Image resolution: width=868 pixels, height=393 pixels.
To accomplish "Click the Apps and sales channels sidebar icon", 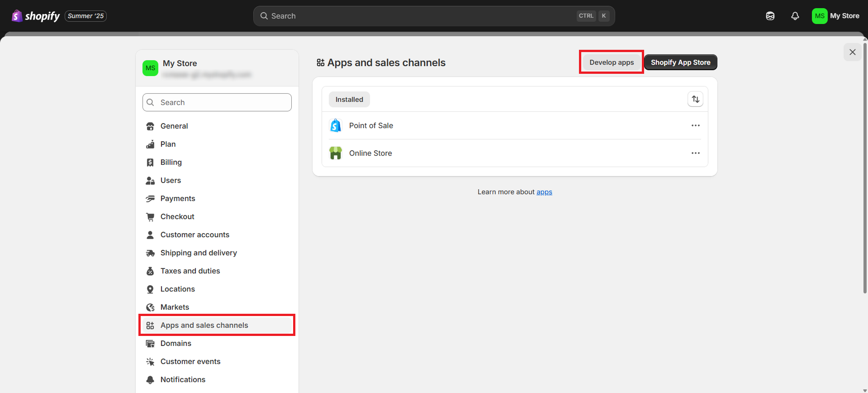I will click(x=150, y=326).
